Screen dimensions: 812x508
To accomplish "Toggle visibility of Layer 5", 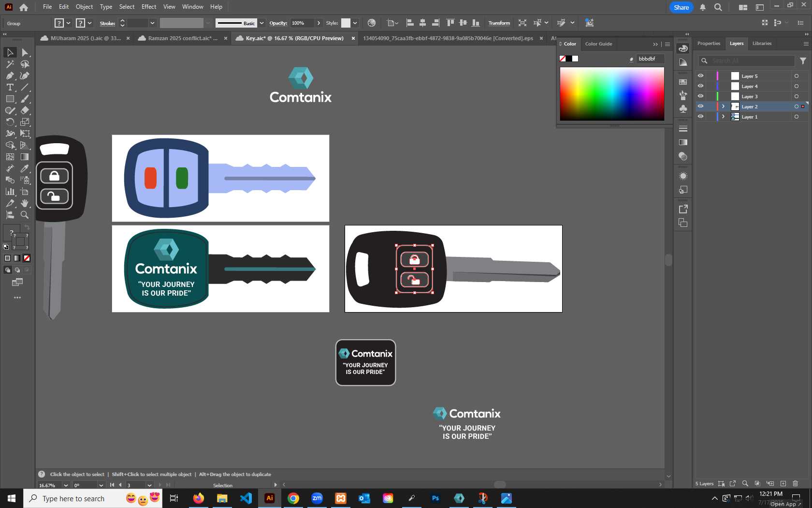I will (x=700, y=76).
